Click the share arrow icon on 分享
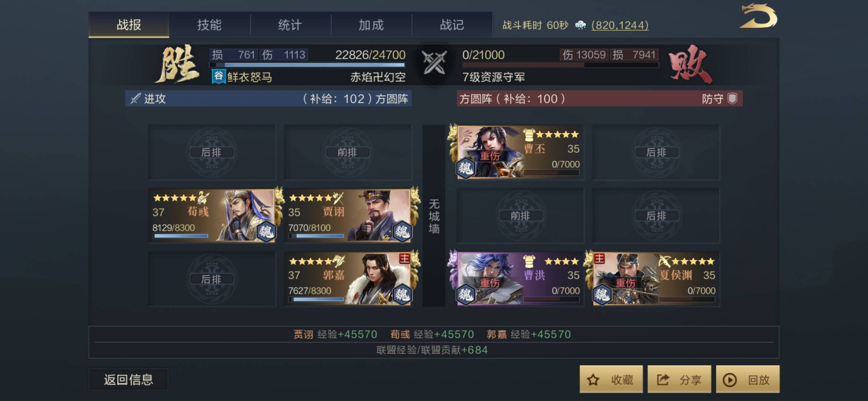The width and height of the screenshot is (868, 401). tap(663, 379)
